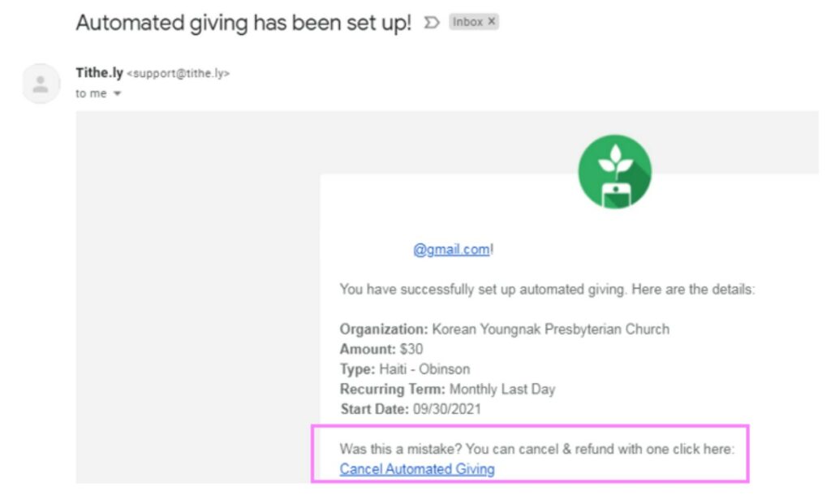This screenshot has width=831, height=504.
Task: Click the phone graphic in the Tithe.ly logo
Action: (616, 195)
